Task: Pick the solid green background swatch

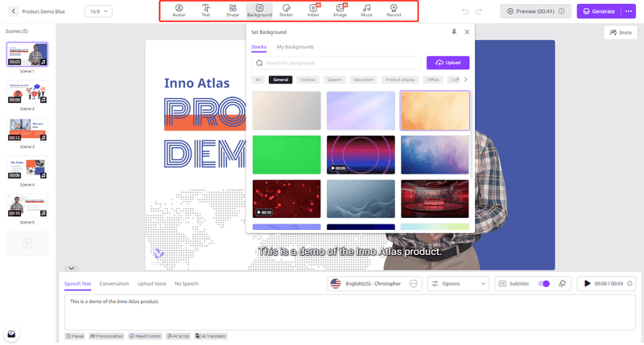Action: coord(287,154)
